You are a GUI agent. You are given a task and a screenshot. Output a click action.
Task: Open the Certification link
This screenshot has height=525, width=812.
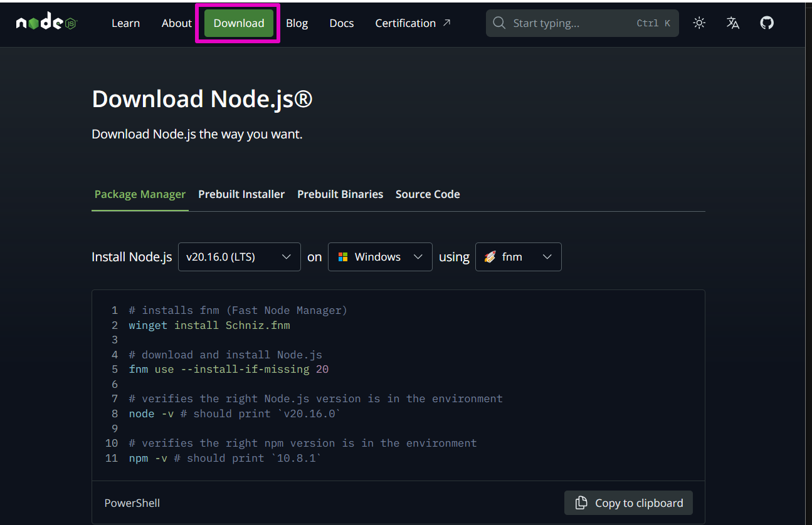click(413, 23)
